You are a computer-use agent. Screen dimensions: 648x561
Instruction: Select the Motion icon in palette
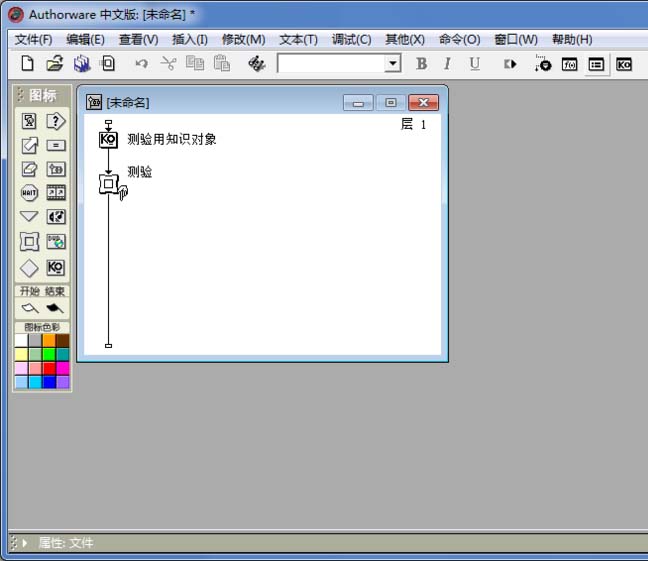click(29, 146)
